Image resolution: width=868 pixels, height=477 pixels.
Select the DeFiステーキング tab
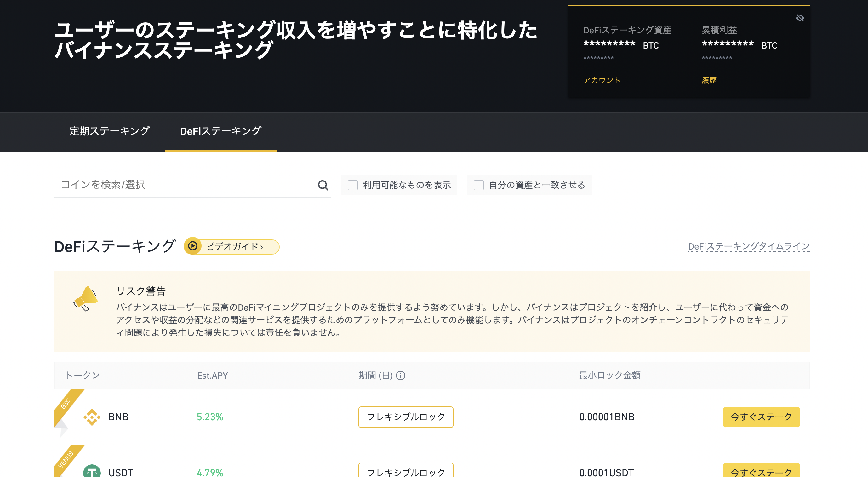(x=221, y=131)
